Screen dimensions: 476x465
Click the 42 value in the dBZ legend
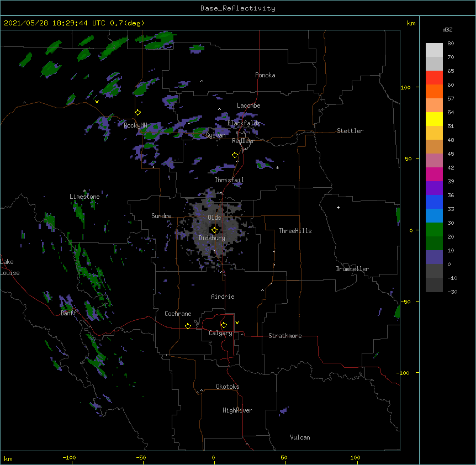pyautogui.click(x=451, y=167)
